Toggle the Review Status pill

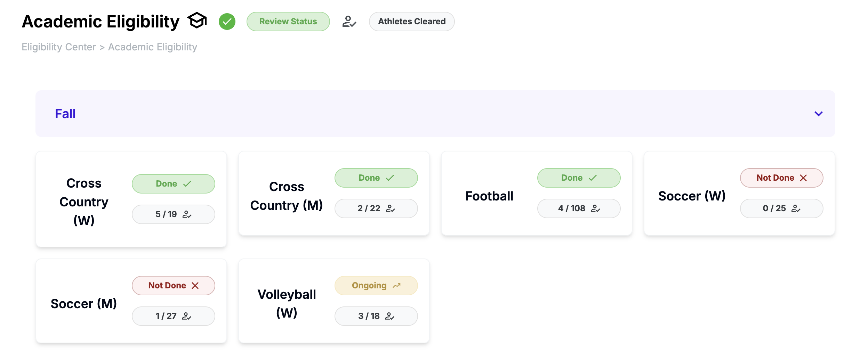[x=288, y=22]
